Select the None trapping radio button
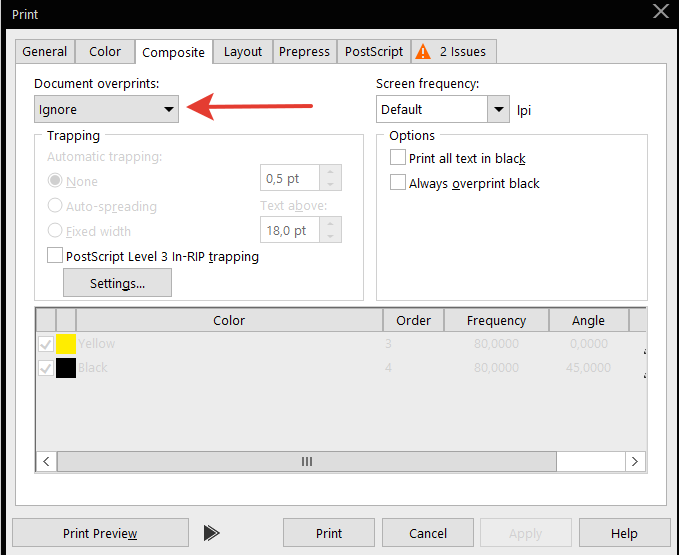The width and height of the screenshot is (679, 555). (x=55, y=181)
